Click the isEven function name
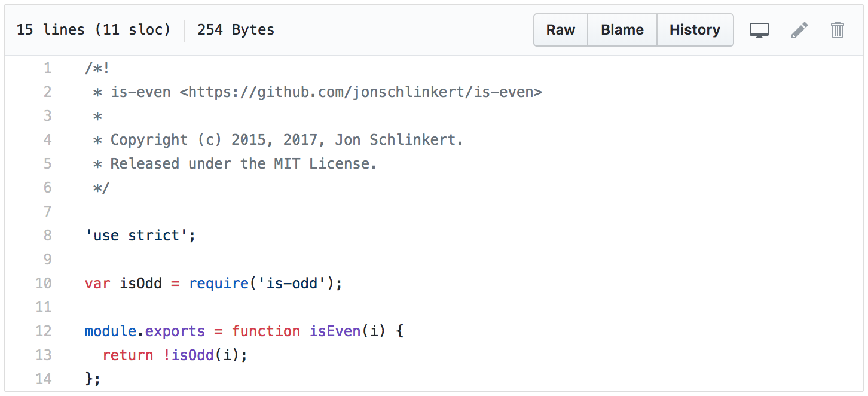This screenshot has width=868, height=396. coord(335,331)
